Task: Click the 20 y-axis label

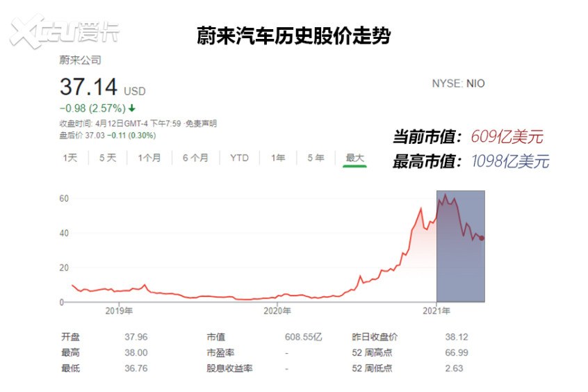Action: pyautogui.click(x=64, y=268)
